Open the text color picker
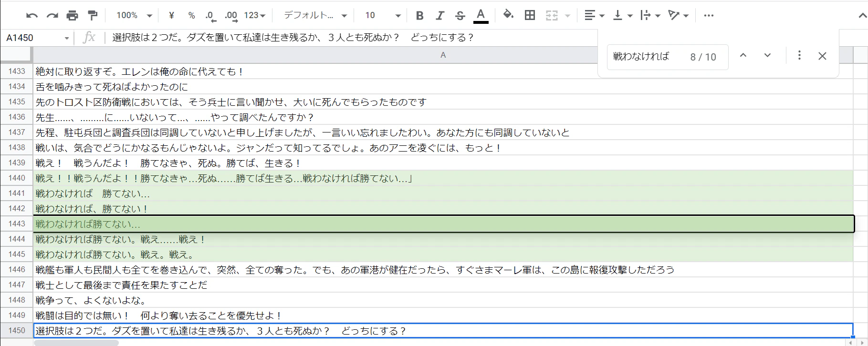Image resolution: width=868 pixels, height=346 pixels. 481,16
